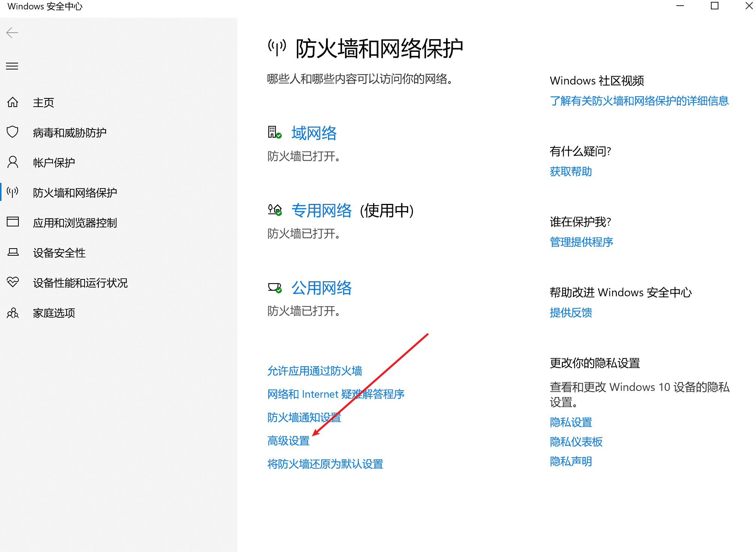Viewport: 756px width, 552px height.
Task: Click the person icon for 帐户保护
Action: point(13,162)
